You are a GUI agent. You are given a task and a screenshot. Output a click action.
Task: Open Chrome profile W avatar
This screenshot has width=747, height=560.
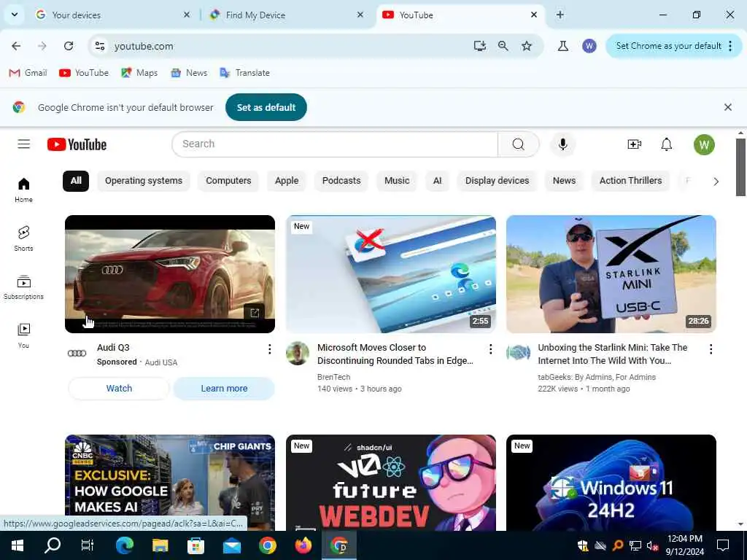(x=589, y=46)
